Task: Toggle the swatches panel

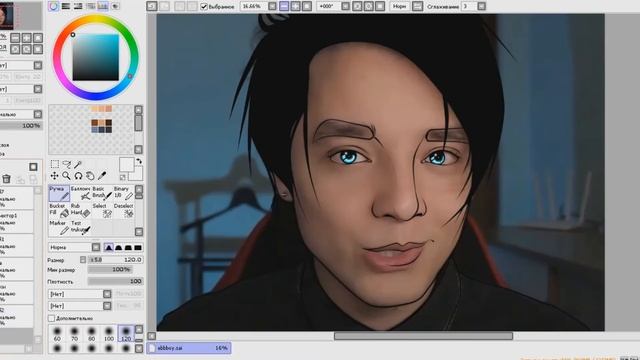Action: point(103,6)
